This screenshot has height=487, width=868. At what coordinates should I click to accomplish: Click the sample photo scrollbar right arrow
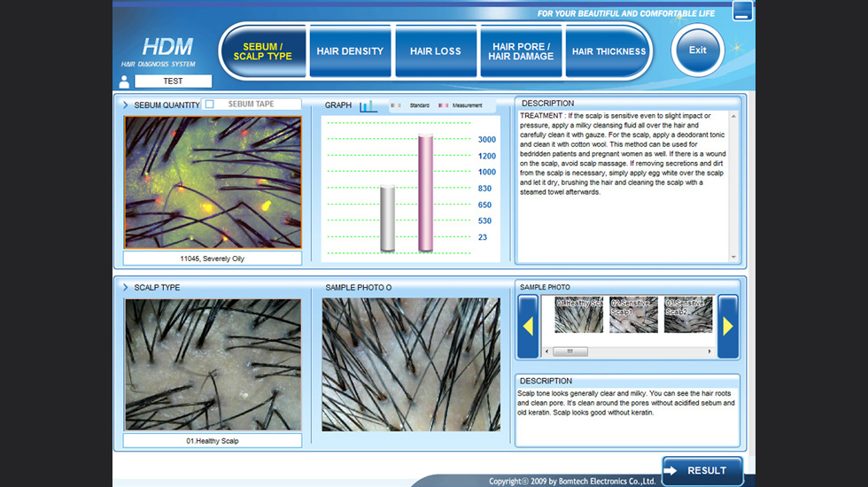click(709, 352)
